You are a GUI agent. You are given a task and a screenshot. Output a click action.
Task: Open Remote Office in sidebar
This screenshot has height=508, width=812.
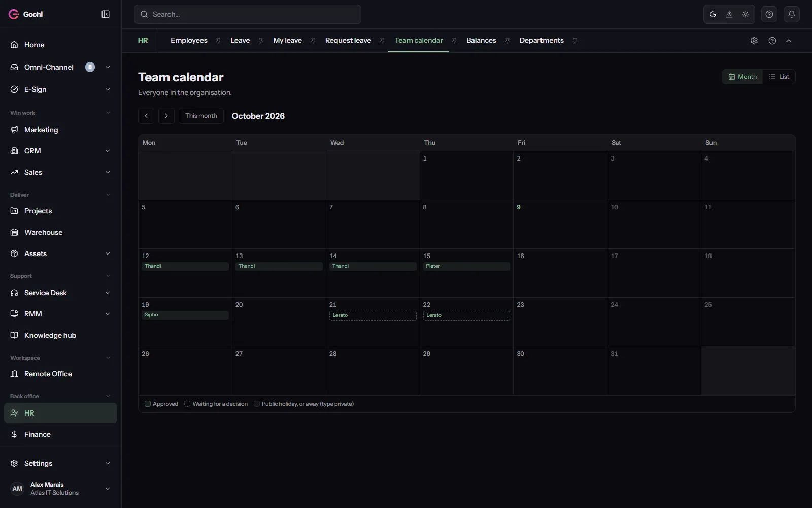(x=60, y=374)
